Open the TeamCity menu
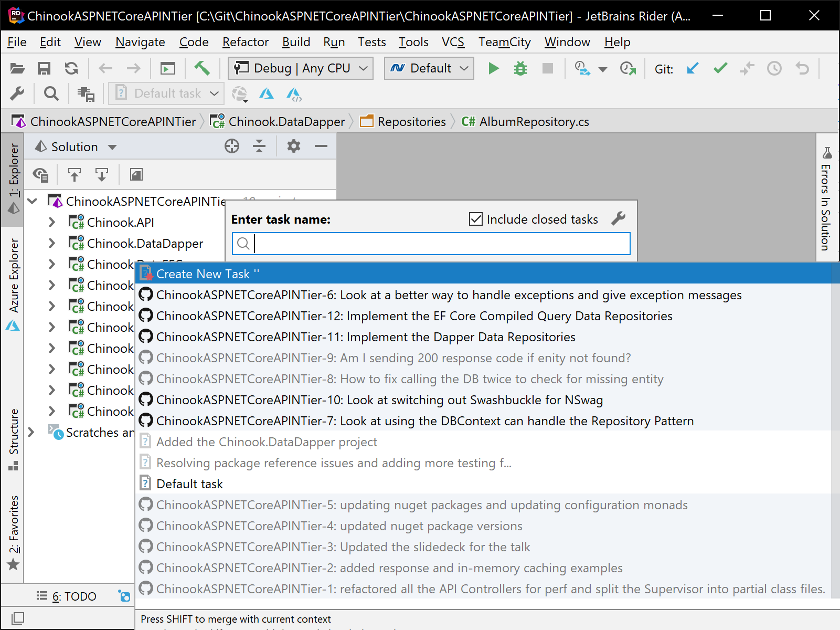840x630 pixels. (x=504, y=42)
